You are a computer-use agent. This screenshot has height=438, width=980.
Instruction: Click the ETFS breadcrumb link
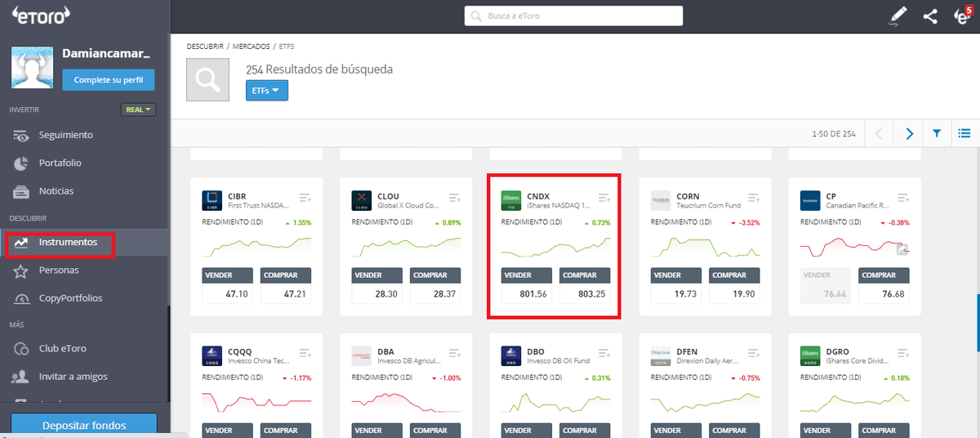(287, 47)
